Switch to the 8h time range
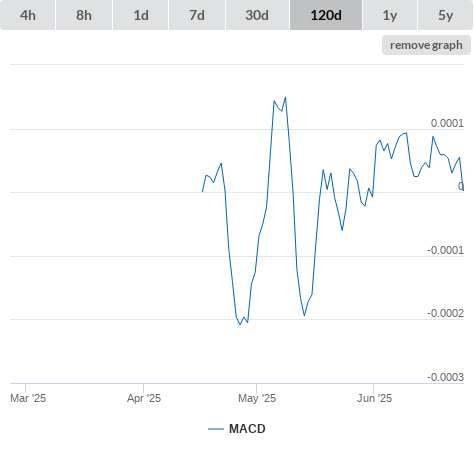This screenshot has height=455, width=474. click(84, 15)
